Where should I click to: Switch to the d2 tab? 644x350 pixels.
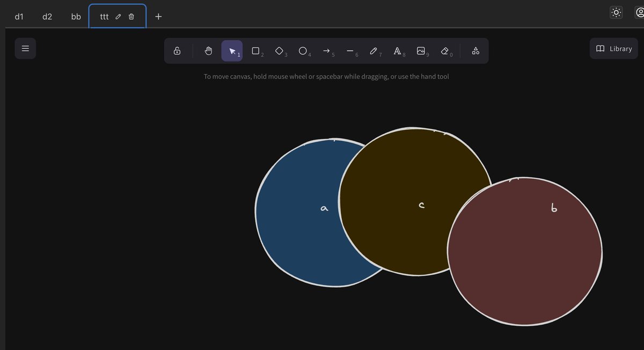pos(47,17)
